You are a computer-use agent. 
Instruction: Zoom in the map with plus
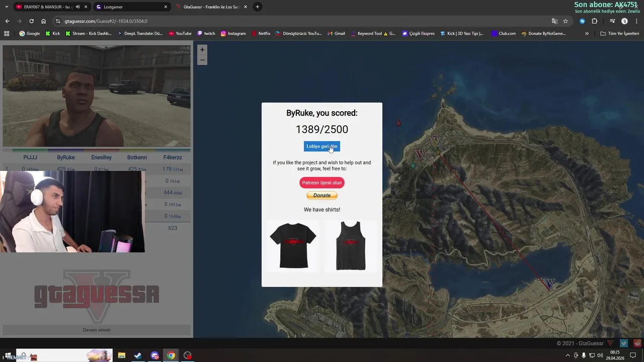(202, 50)
